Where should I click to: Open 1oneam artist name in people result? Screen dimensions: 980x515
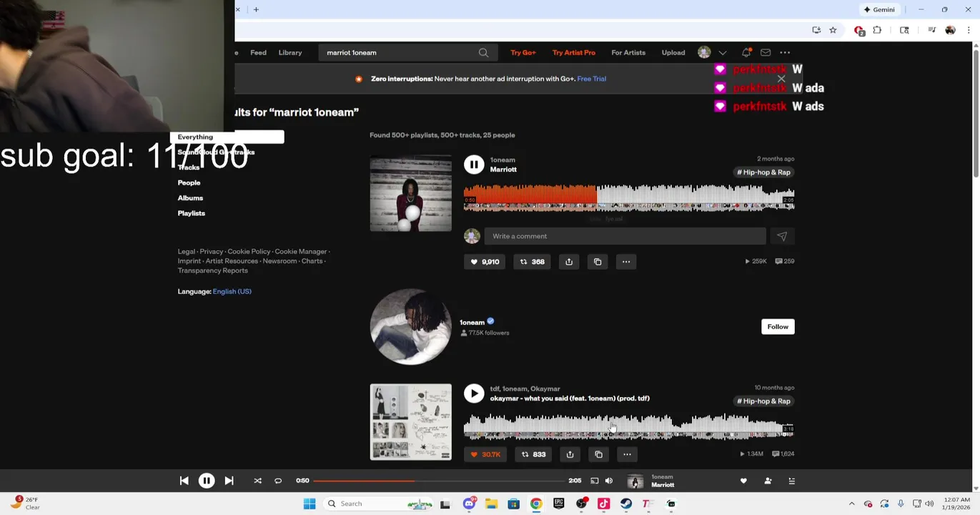[x=472, y=322]
